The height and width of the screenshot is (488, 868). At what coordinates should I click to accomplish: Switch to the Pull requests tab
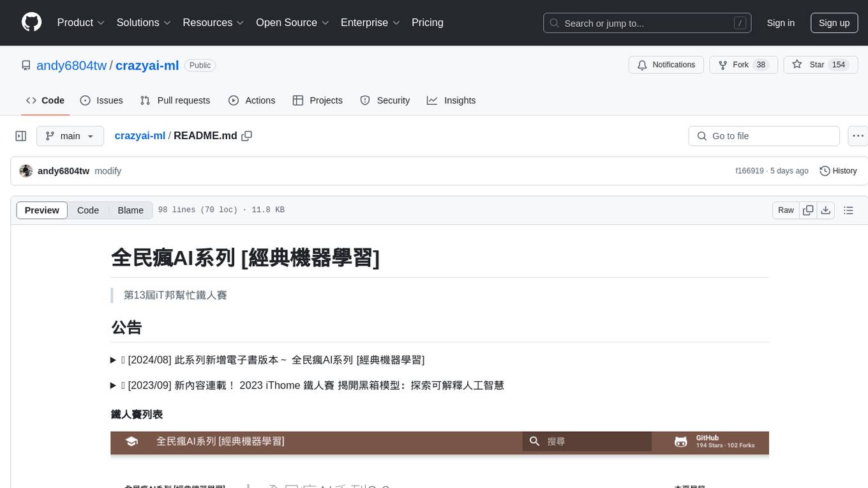coord(175,100)
